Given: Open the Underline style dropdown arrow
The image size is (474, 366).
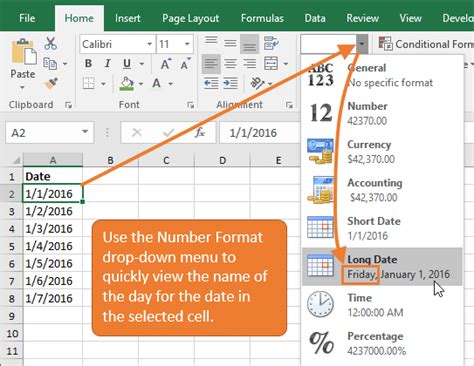Looking at the screenshot, I should [142, 64].
